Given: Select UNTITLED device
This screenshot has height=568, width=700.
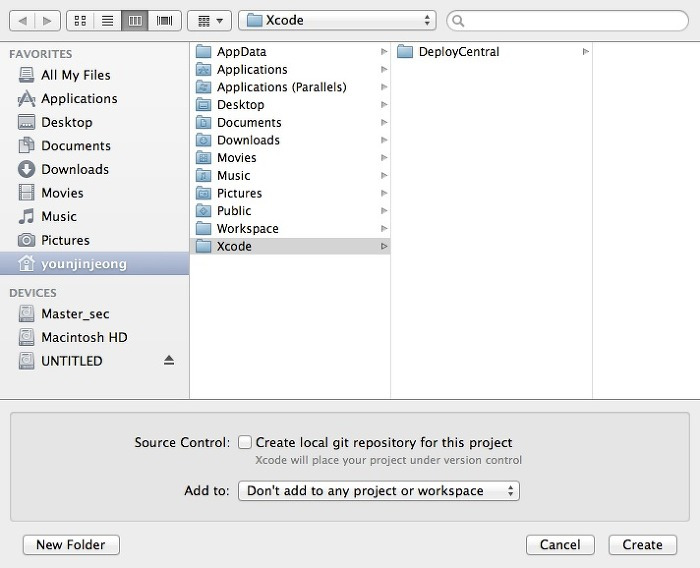Looking at the screenshot, I should click(95, 361).
